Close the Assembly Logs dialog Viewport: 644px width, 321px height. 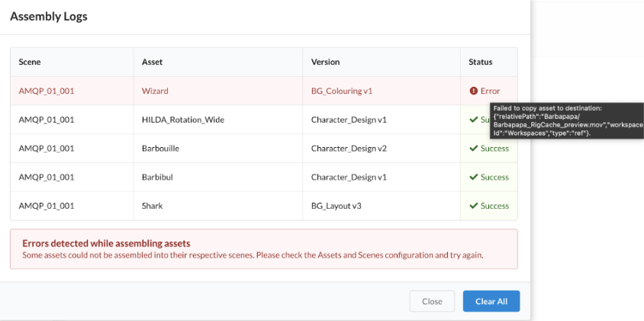click(432, 301)
